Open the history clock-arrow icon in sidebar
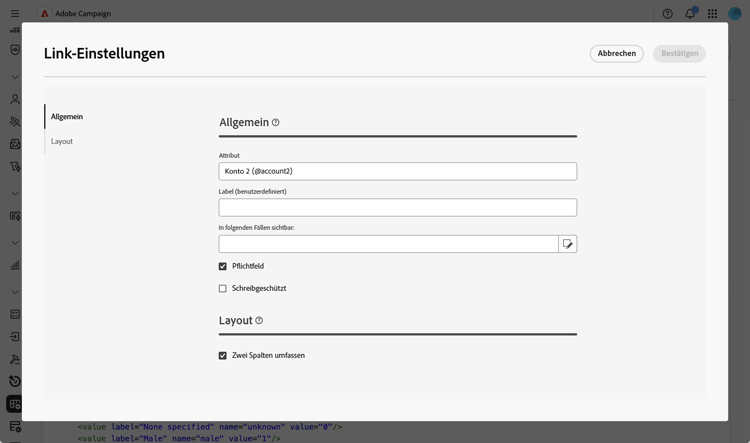Image resolution: width=750 pixels, height=443 pixels. (15, 381)
